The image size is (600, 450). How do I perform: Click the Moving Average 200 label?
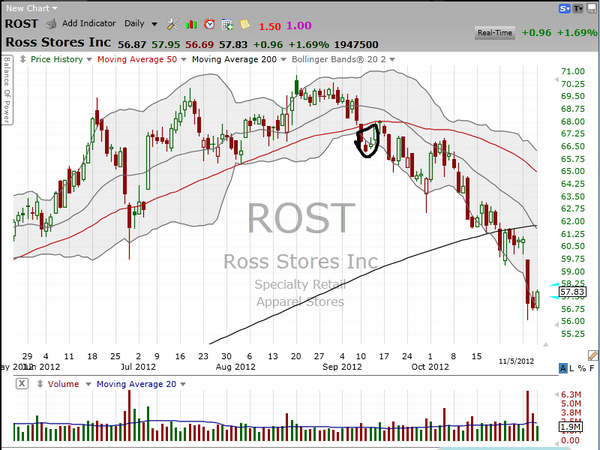(x=234, y=59)
